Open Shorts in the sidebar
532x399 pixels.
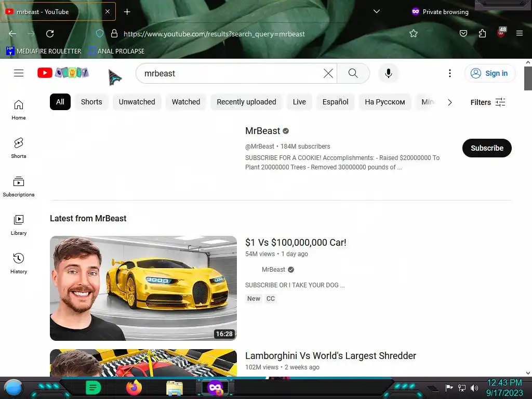click(x=19, y=148)
